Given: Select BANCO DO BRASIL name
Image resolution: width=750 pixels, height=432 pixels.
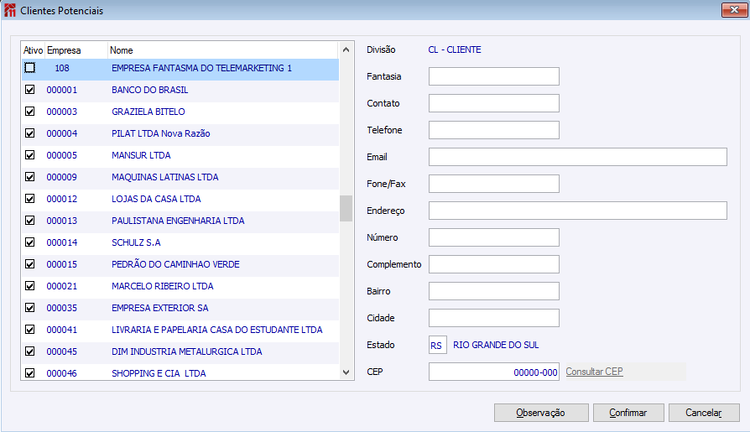Looking at the screenshot, I should coord(150,90).
